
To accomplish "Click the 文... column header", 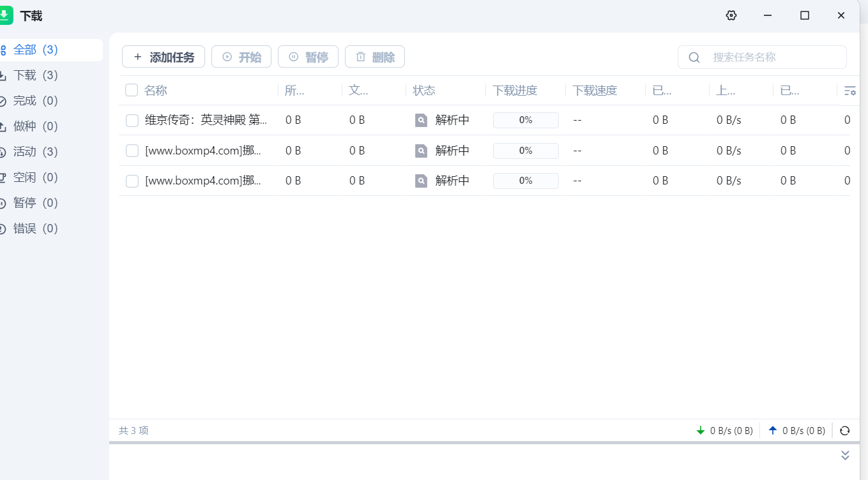I will coord(358,91).
